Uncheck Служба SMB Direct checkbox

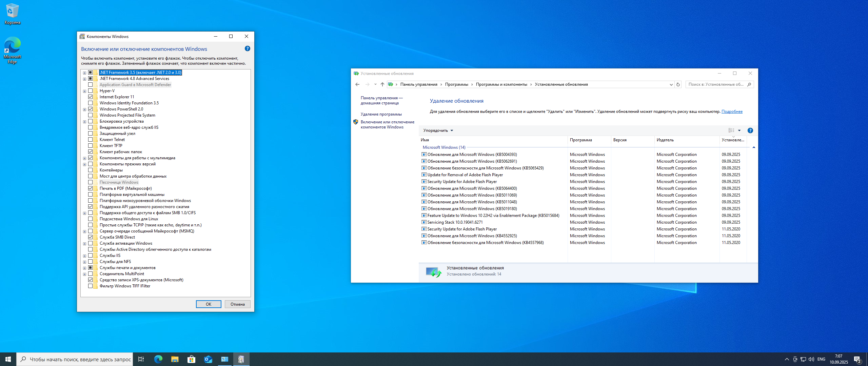tap(91, 237)
